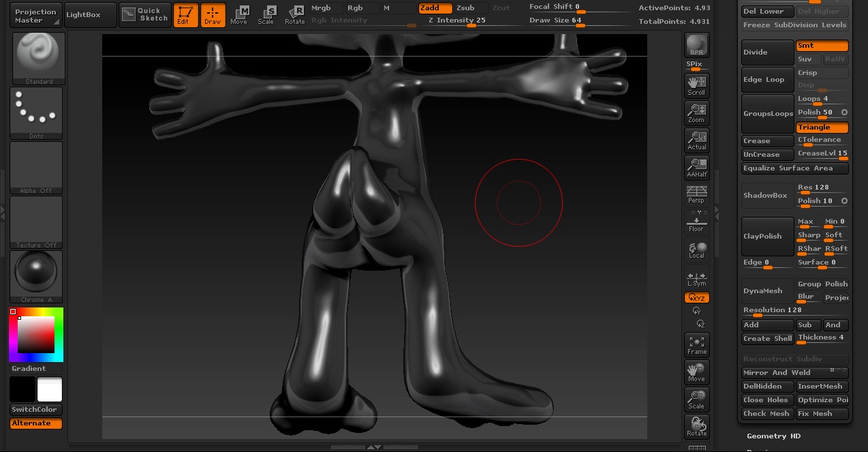
Task: Click the Actual size icon
Action: coord(696,140)
